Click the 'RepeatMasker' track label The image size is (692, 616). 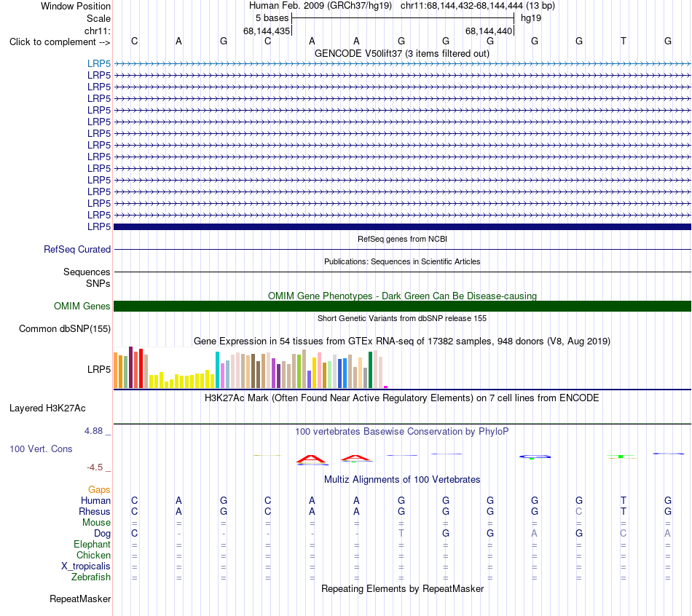[80, 599]
